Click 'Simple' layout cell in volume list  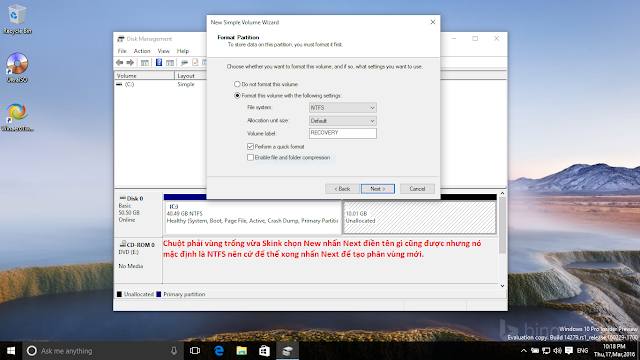coord(186,84)
